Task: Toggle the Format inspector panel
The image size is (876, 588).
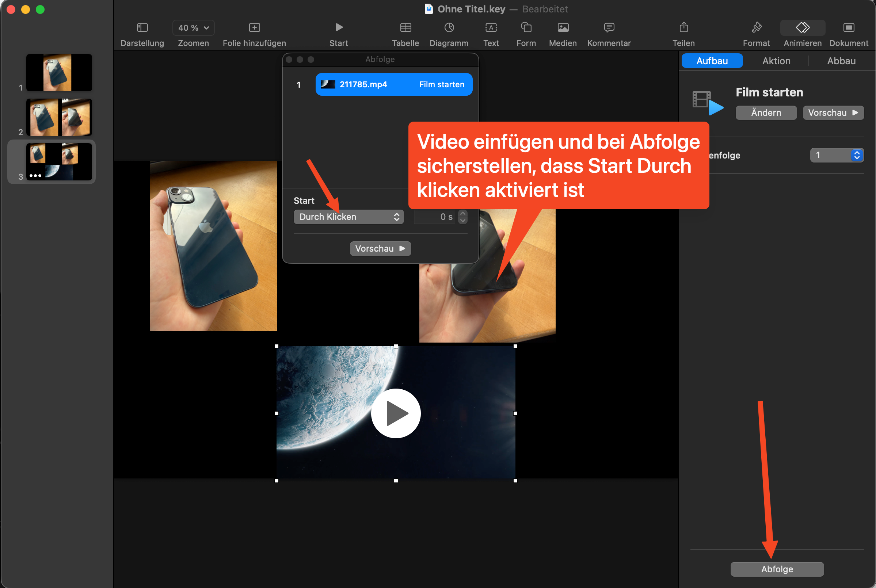Action: coord(757,28)
